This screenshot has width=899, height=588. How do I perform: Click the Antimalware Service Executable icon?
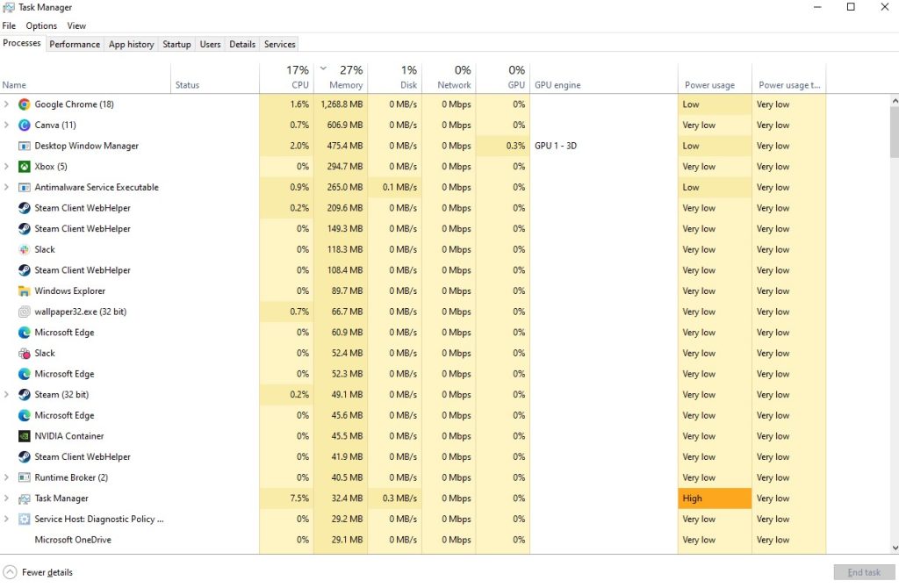(x=24, y=188)
